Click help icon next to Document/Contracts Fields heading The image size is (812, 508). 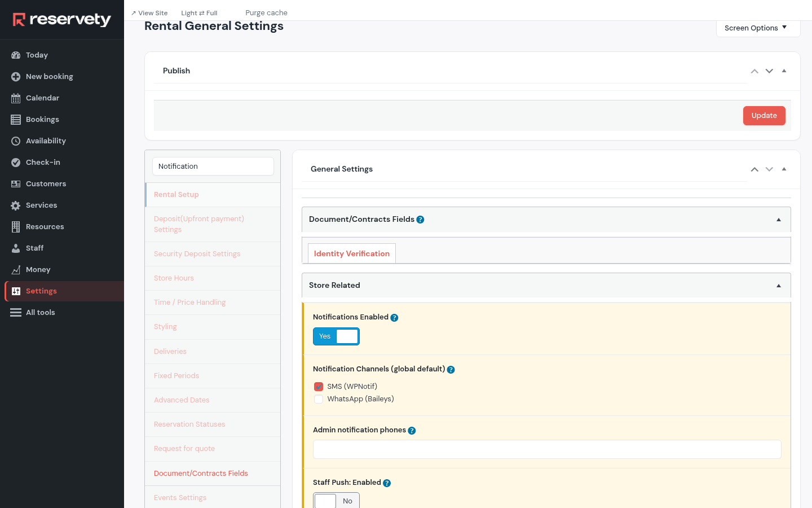tap(420, 220)
